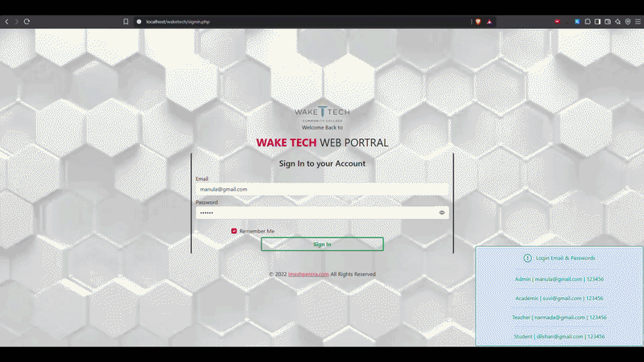This screenshot has width=644, height=362.
Task: Open the imeshperera.com link
Action: (x=308, y=274)
